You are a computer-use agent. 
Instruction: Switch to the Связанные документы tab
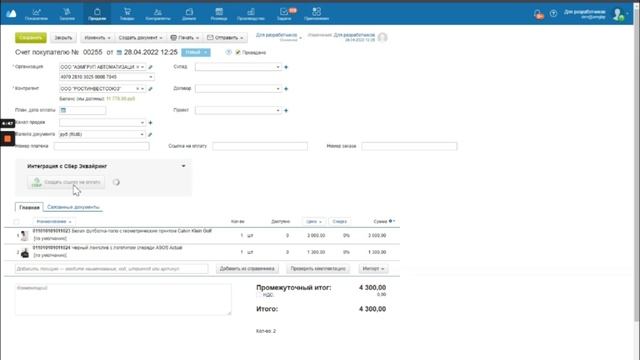(x=73, y=207)
